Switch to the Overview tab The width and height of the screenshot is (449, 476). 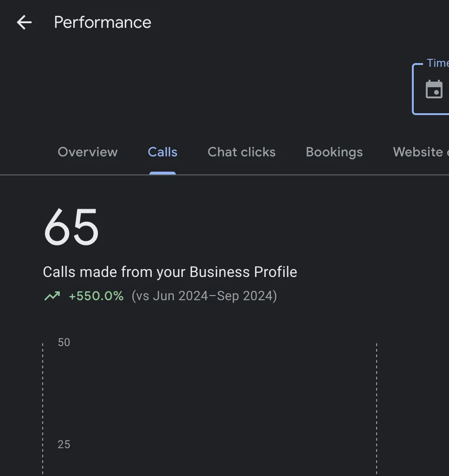(x=88, y=152)
